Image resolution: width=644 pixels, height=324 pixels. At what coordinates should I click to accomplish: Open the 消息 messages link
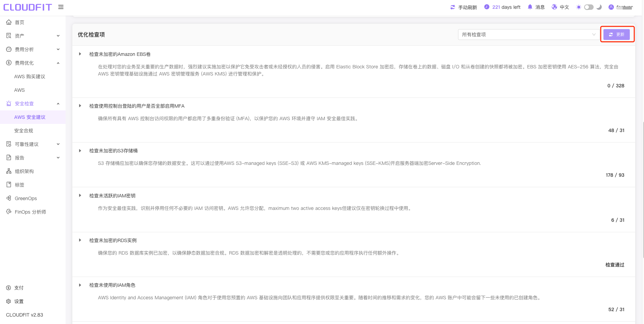[540, 7]
